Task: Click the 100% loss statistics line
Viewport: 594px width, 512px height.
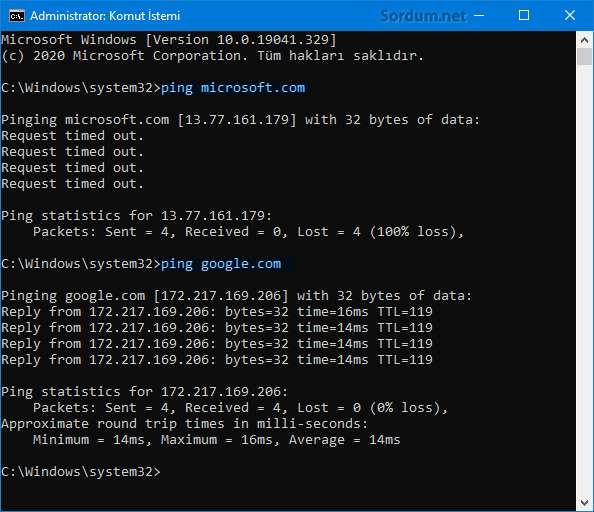Action: click(x=248, y=232)
